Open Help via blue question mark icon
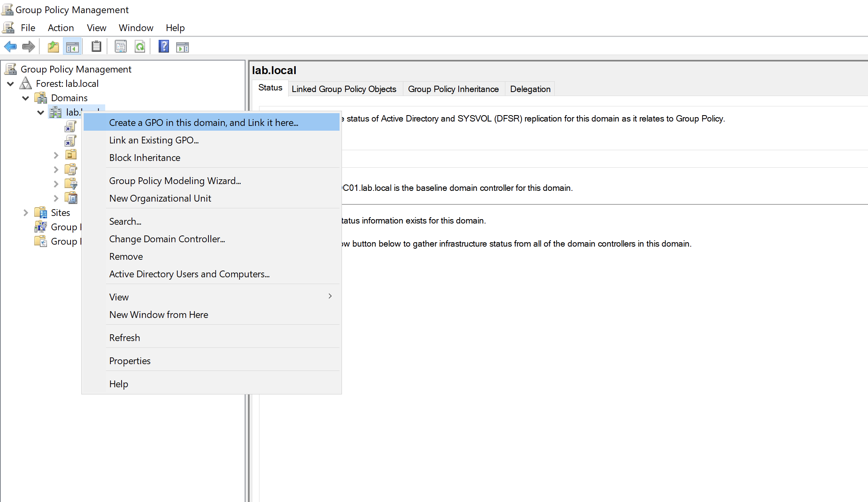The width and height of the screenshot is (868, 502). (163, 47)
